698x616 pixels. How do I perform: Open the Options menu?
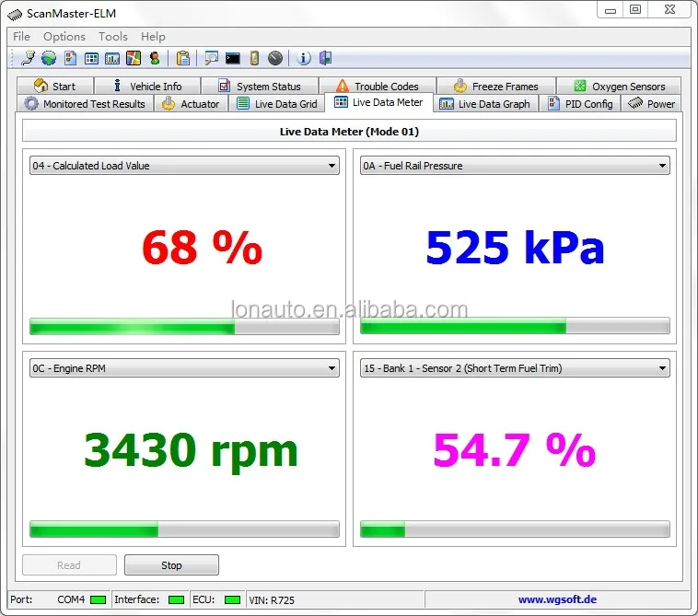[64, 37]
